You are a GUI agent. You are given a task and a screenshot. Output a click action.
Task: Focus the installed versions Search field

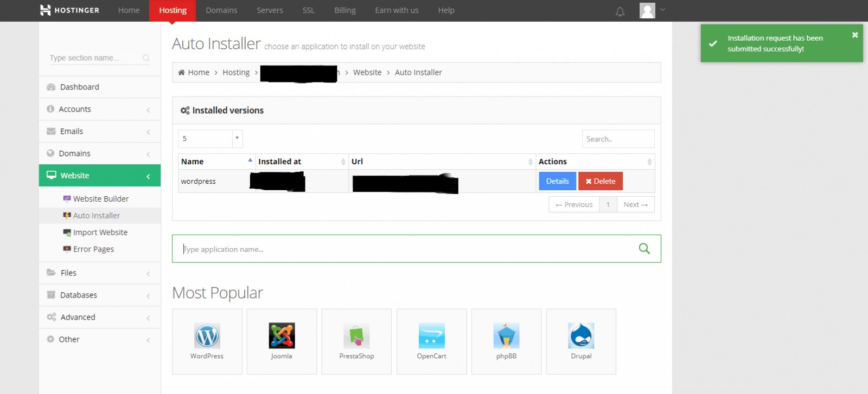coord(618,139)
